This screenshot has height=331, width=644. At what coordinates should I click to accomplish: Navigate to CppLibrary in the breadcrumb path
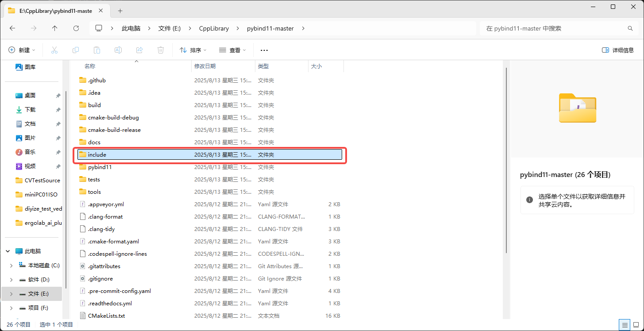click(214, 28)
